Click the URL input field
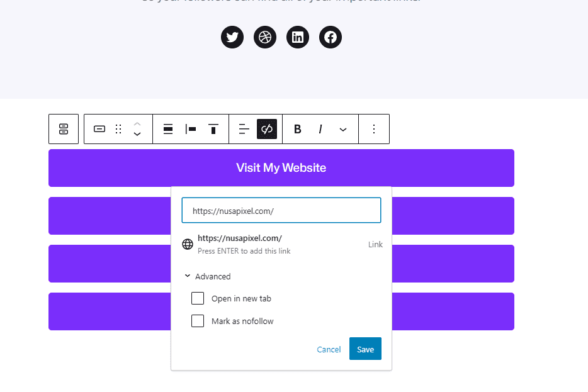 coord(281,211)
